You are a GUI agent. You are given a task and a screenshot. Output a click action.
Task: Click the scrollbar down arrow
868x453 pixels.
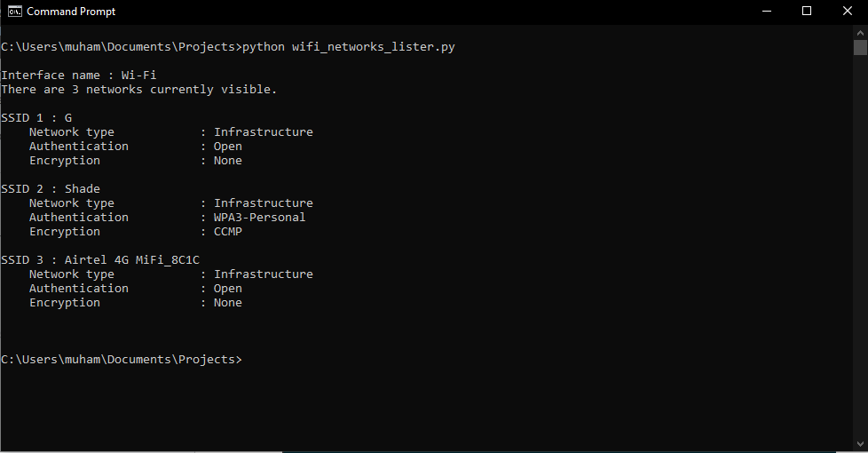[860, 445]
